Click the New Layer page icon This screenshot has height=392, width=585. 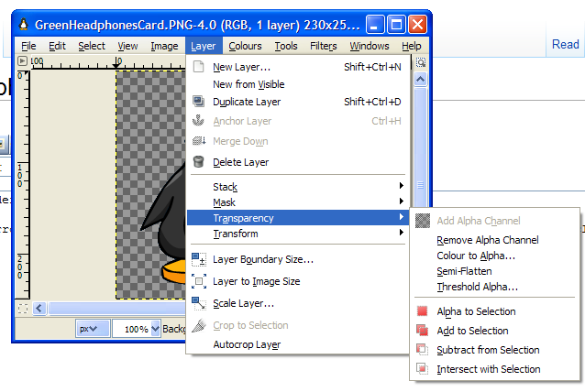[x=198, y=67]
